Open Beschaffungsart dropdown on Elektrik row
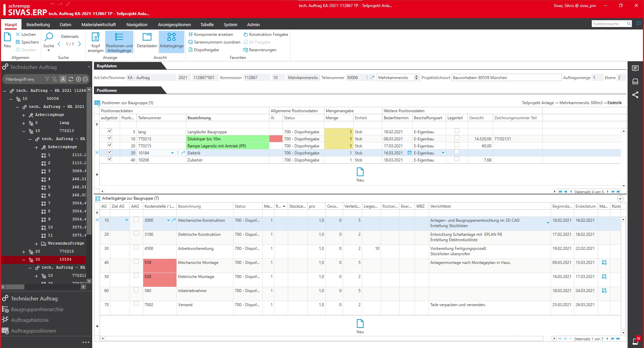This screenshot has width=644, height=348. 443,153
